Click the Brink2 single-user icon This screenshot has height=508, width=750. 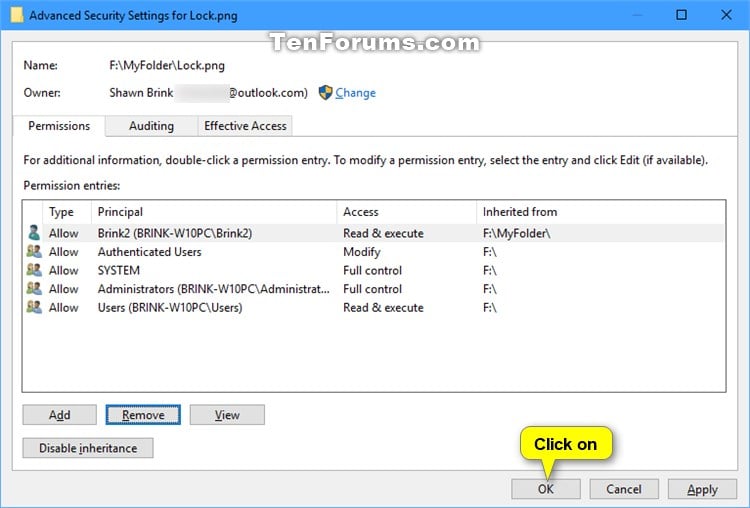coord(34,233)
